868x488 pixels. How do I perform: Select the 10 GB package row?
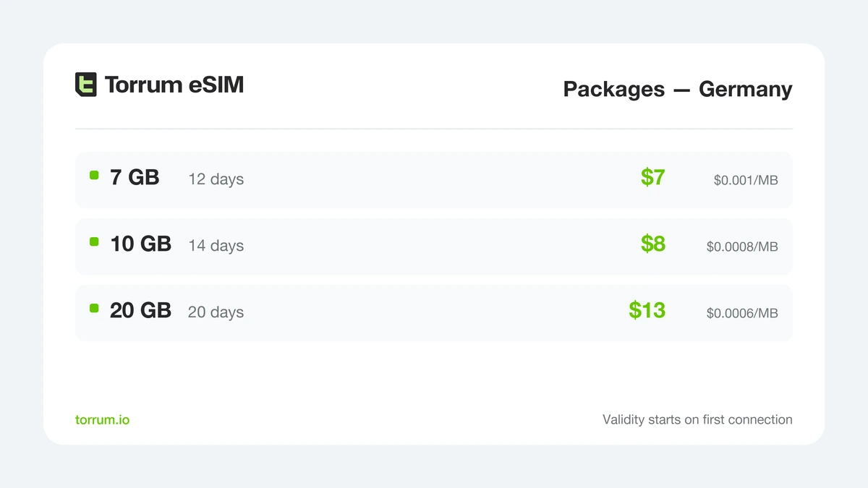pyautogui.click(x=434, y=247)
